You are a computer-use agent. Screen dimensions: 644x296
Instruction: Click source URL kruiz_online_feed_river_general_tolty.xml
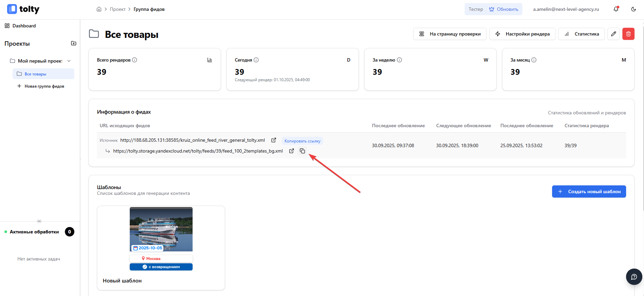pos(193,140)
